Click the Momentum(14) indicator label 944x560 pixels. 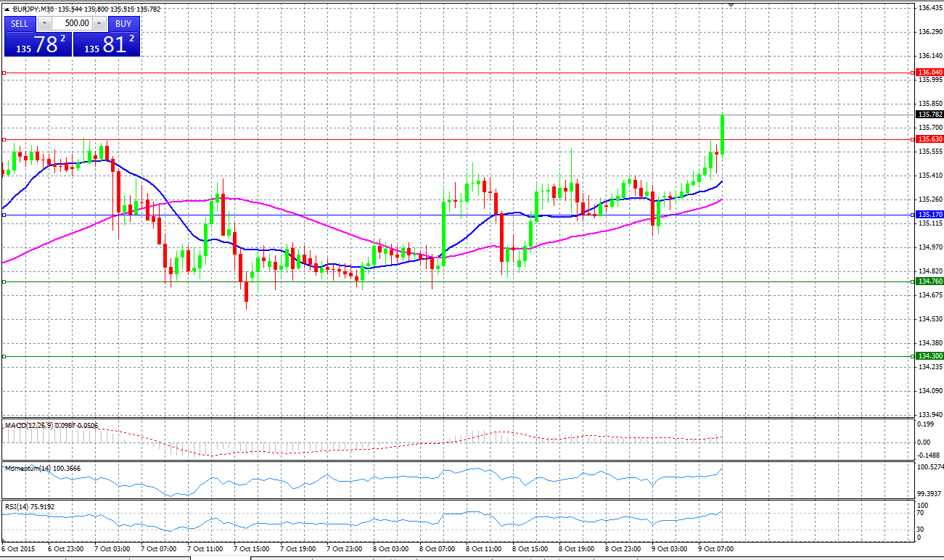[x=29, y=468]
